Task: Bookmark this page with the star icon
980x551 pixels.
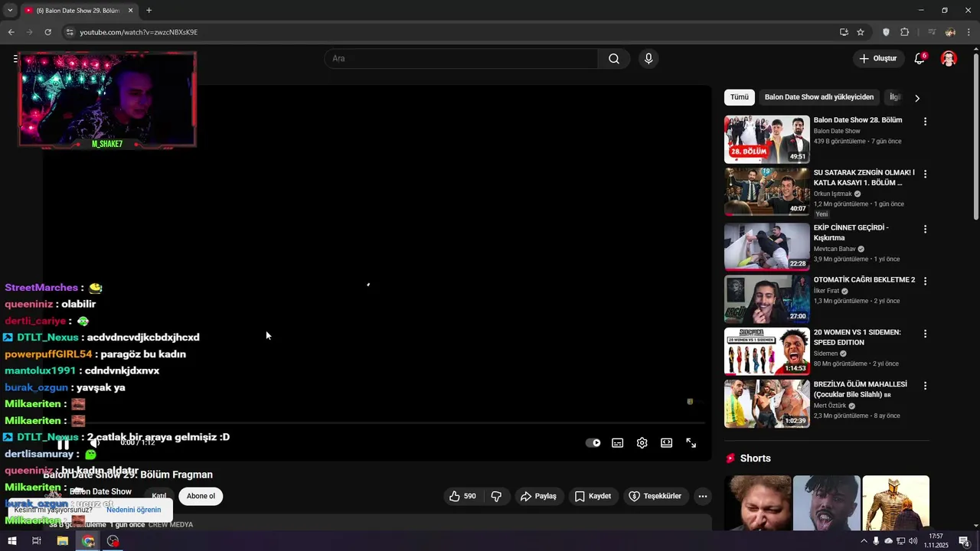Action: tap(861, 32)
